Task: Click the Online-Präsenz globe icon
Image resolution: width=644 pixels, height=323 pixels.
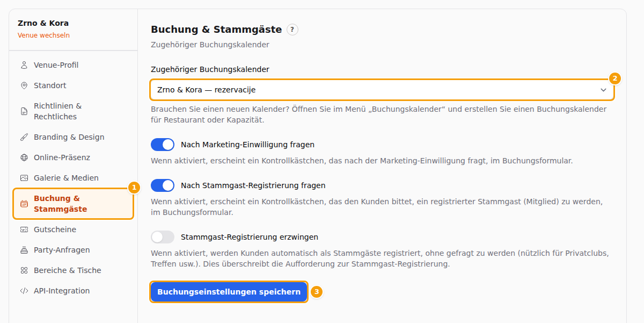Action: pos(24,157)
